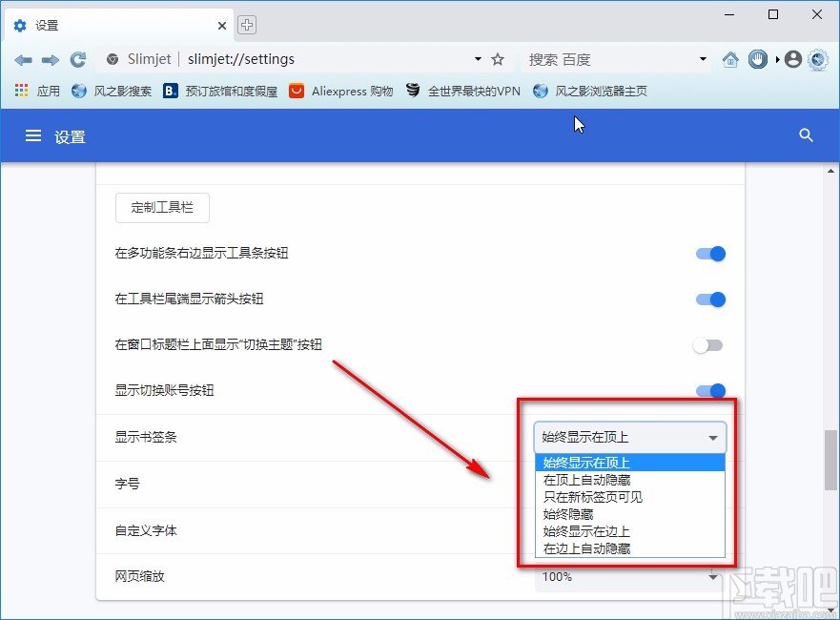Click the home icon next to search
The image size is (840, 620).
(x=730, y=59)
